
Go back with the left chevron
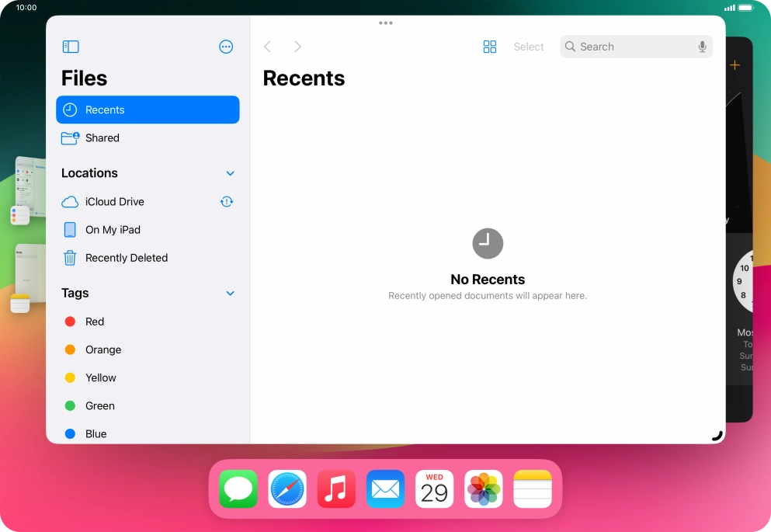point(268,47)
